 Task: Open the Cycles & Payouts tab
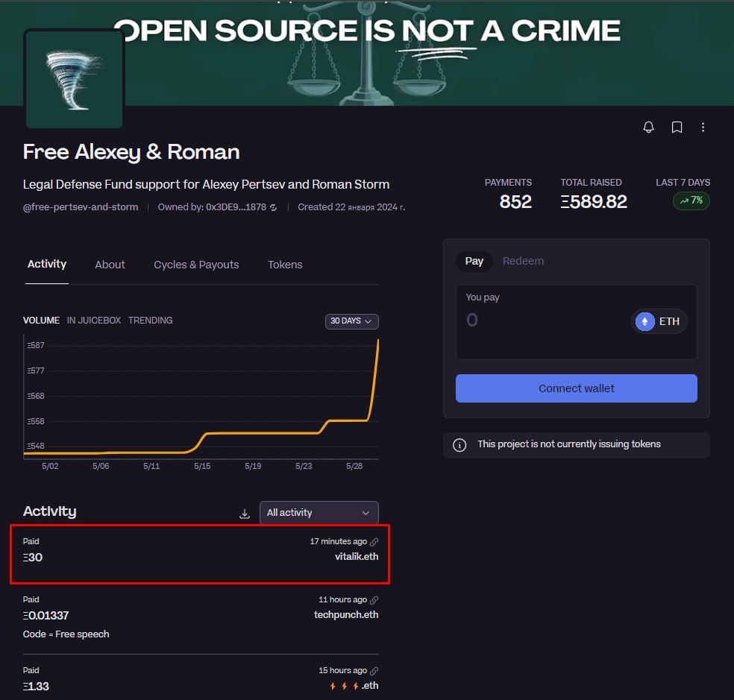[196, 265]
